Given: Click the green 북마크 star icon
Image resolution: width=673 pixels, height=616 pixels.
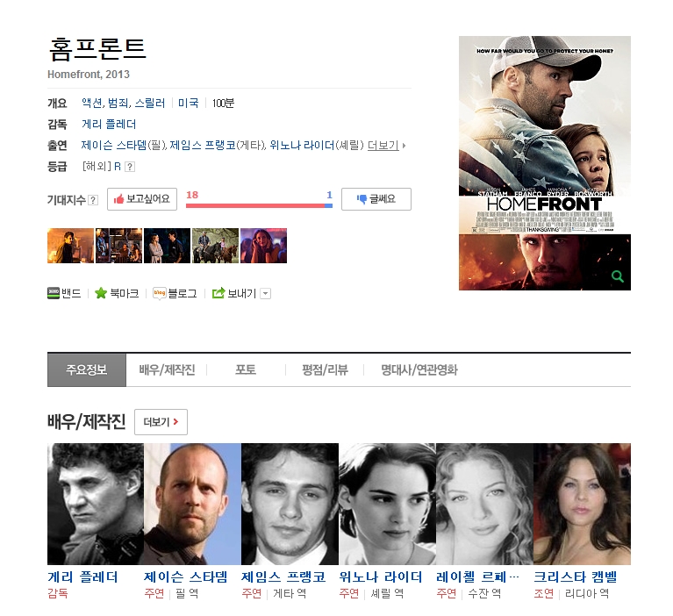Looking at the screenshot, I should (101, 293).
